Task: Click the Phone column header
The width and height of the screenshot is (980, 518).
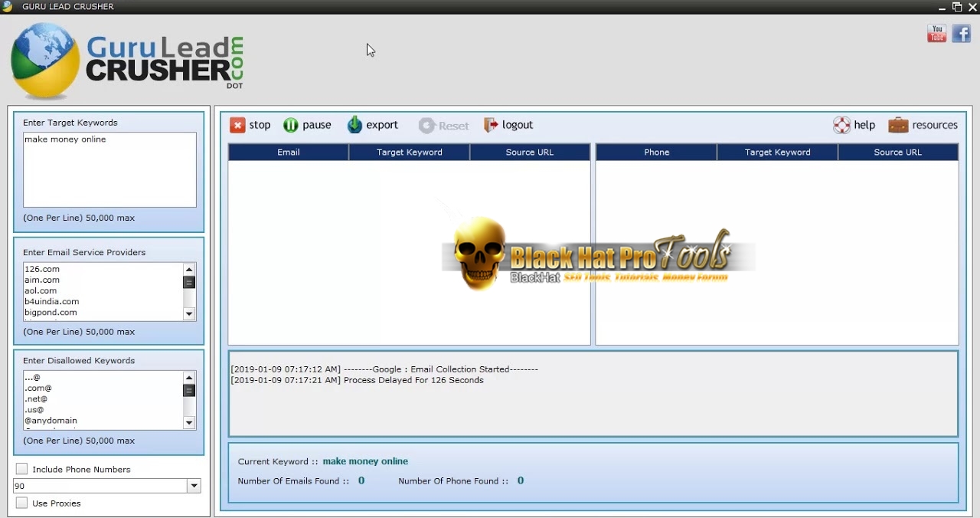Action: pyautogui.click(x=657, y=152)
